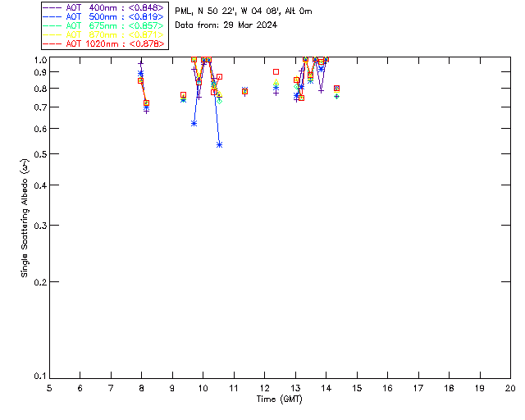
Task: Click the x-axis tick label 10
Action: [x=203, y=388]
